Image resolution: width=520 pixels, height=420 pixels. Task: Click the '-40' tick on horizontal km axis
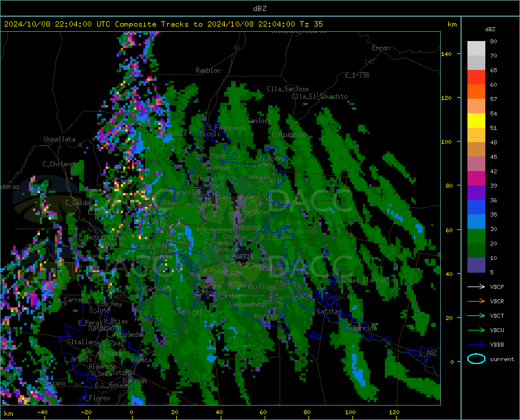tap(42, 412)
